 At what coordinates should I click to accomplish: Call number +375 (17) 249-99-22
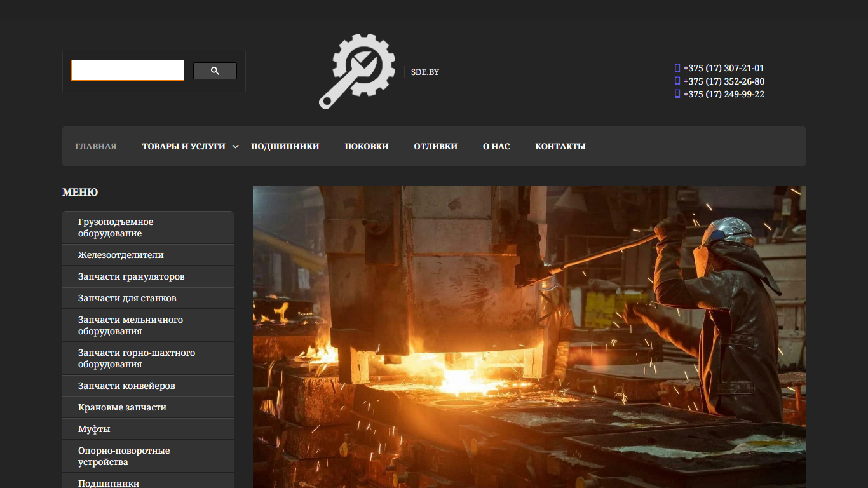pyautogui.click(x=724, y=94)
